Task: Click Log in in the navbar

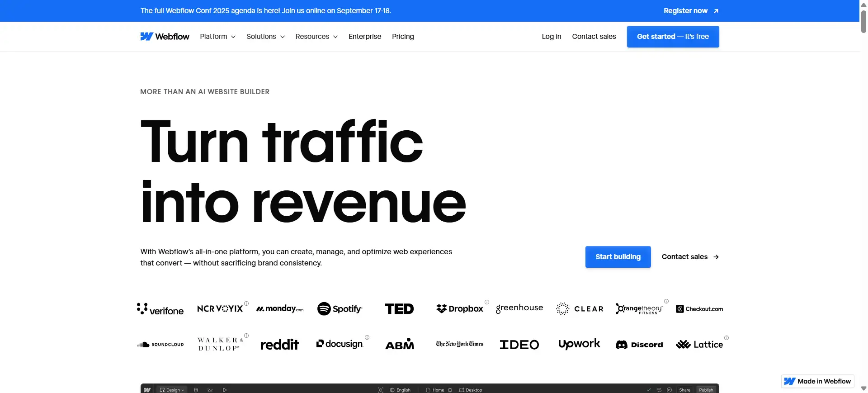Action: (552, 37)
